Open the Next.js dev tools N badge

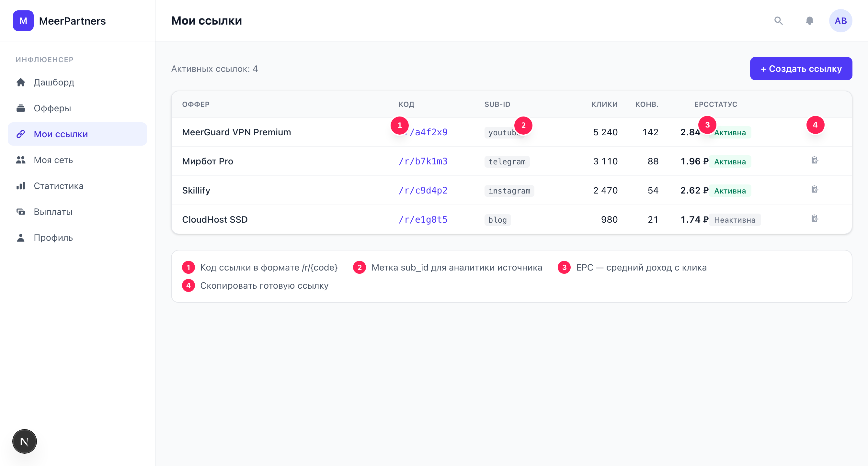coord(25,441)
